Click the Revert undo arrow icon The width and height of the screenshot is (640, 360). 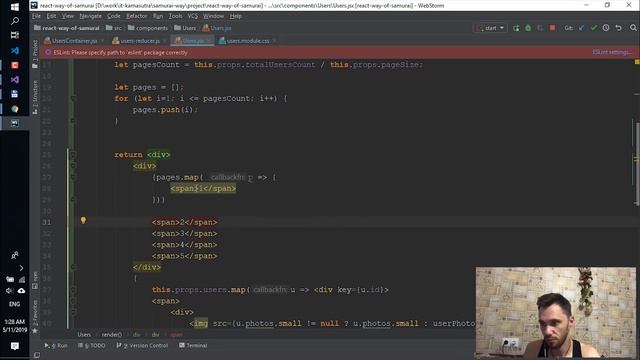(618, 28)
